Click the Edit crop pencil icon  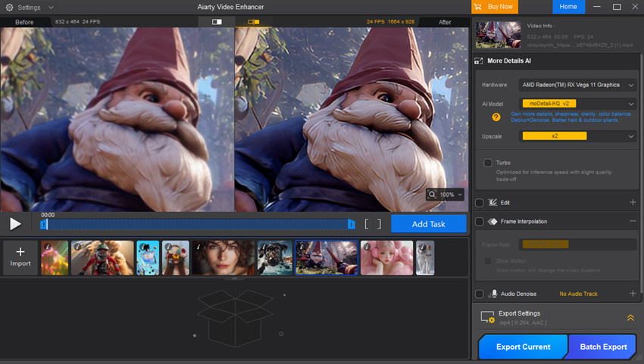[x=492, y=202]
